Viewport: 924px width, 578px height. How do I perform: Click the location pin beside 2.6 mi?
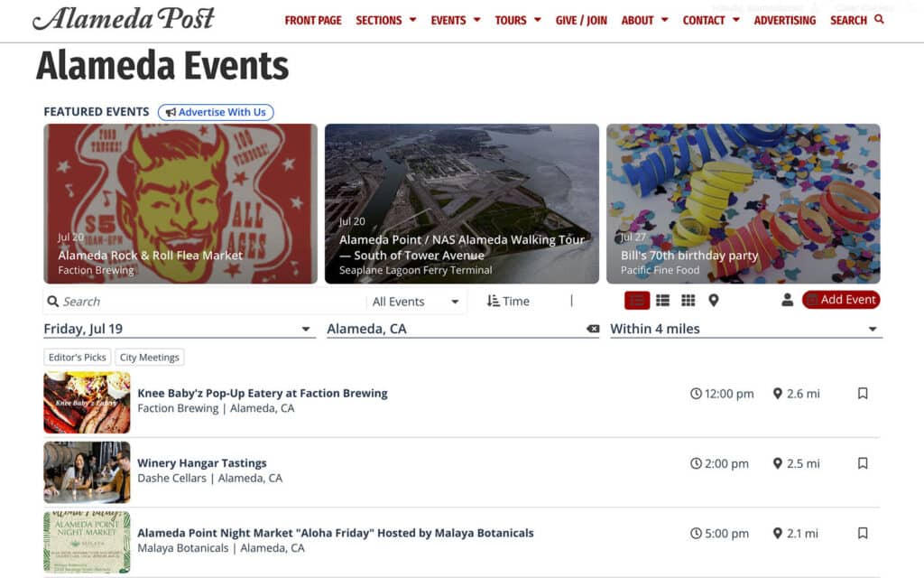777,394
